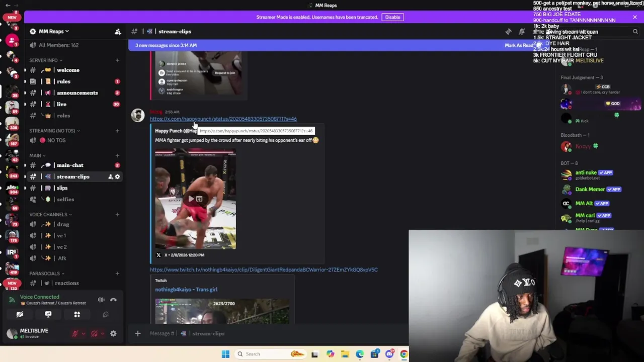Join the vc 2 voice channel
Viewport: 644px width, 362px height.
point(74,247)
